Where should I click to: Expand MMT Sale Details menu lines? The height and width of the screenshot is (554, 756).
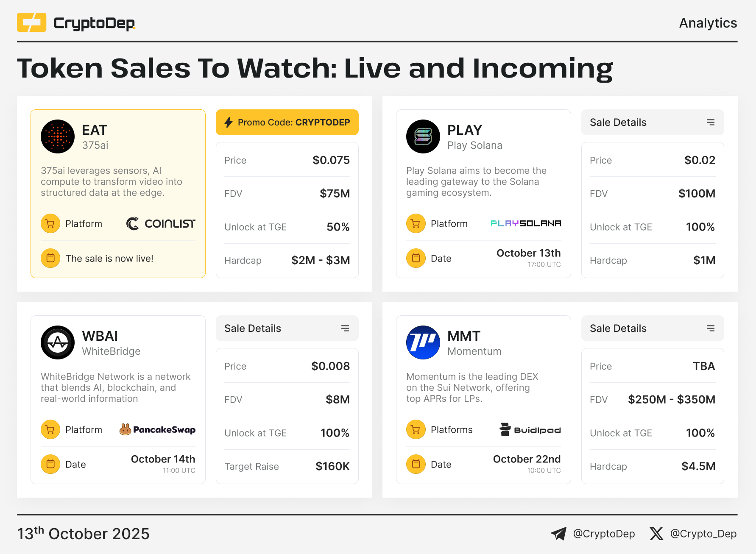[711, 329]
